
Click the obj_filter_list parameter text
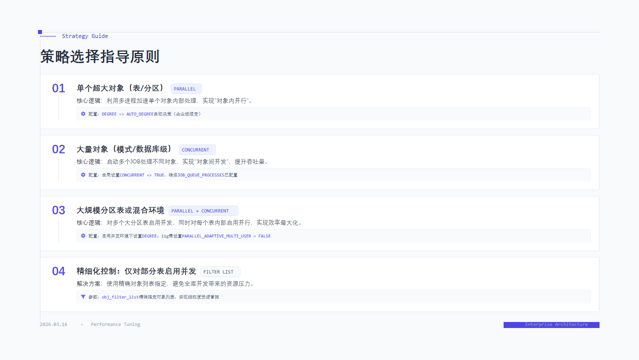pyautogui.click(x=120, y=297)
